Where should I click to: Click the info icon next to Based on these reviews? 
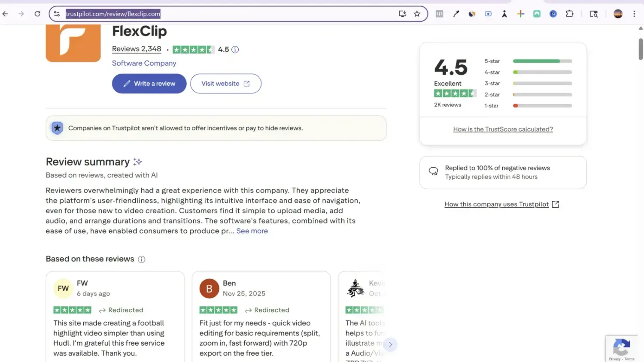pyautogui.click(x=142, y=259)
